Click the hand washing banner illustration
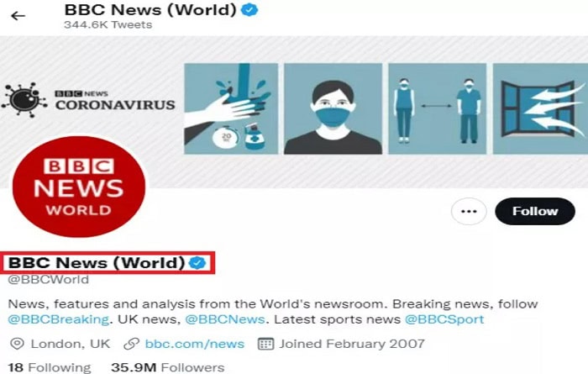Screen dimensions: 588x374 tap(231, 108)
